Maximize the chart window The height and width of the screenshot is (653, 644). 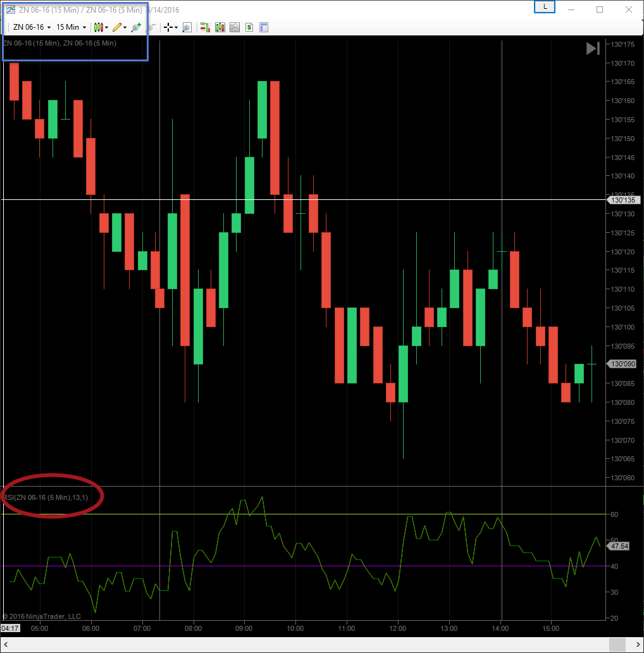click(600, 9)
